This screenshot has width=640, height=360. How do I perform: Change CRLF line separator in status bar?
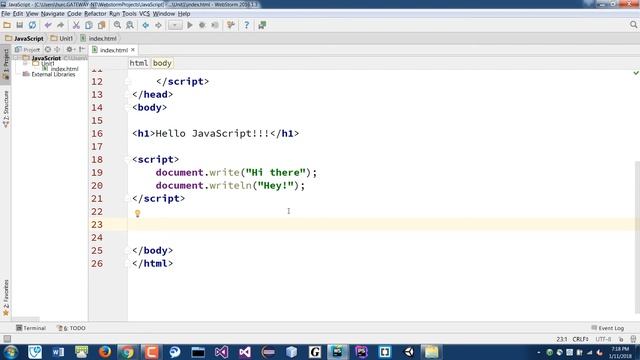580,339
